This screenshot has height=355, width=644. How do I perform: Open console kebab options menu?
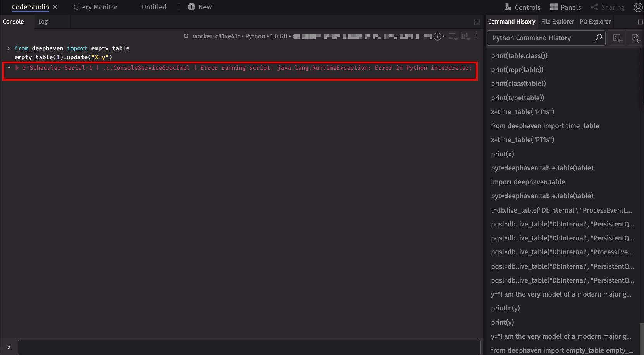coord(477,36)
